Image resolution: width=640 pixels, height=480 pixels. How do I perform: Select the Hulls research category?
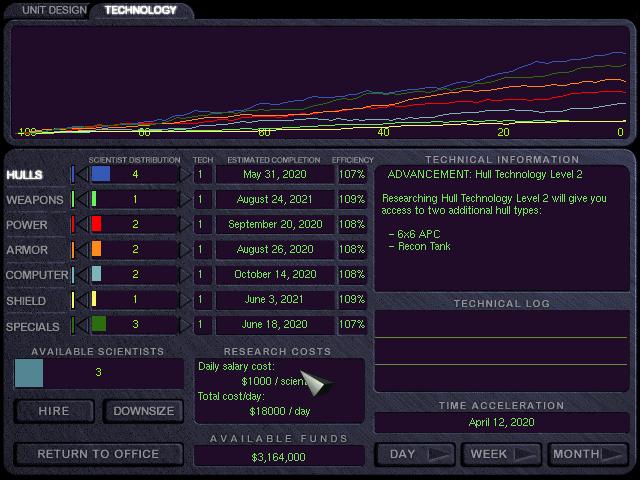click(25, 175)
